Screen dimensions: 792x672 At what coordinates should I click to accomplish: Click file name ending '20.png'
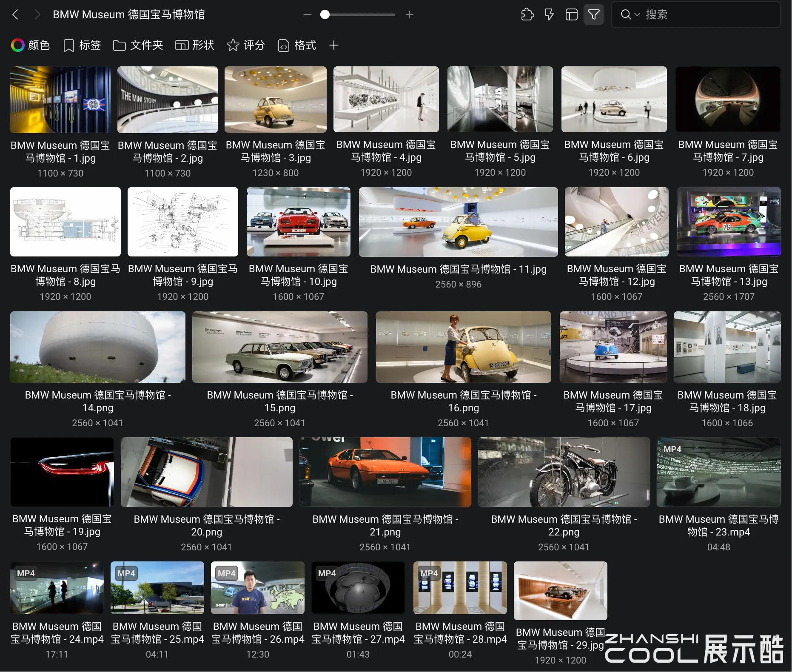coord(207,526)
